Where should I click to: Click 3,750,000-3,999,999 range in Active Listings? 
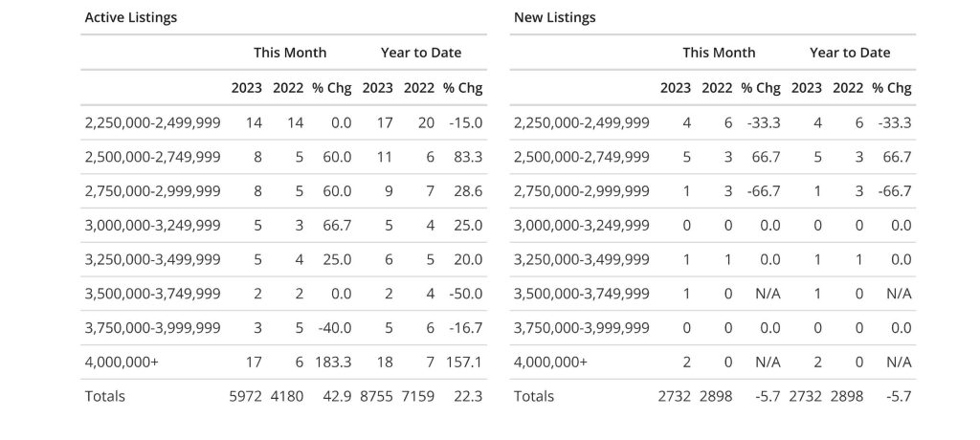[153, 328]
